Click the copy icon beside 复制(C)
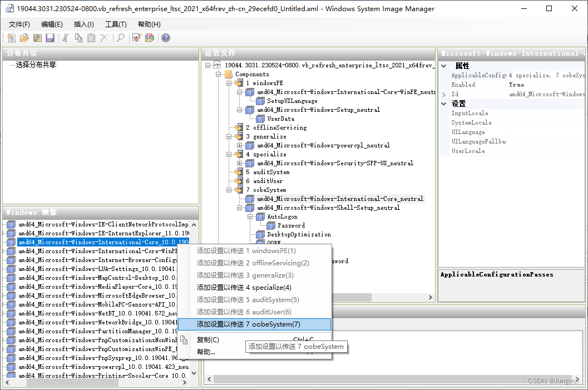 [184, 340]
